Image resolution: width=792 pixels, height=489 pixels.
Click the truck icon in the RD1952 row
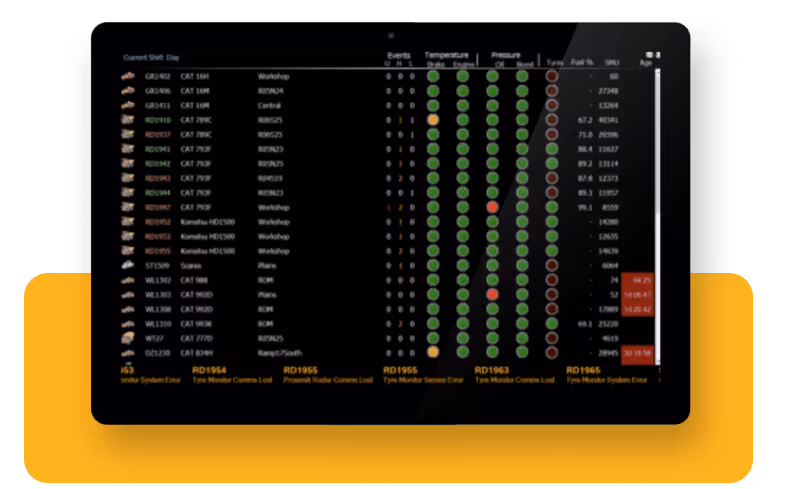coord(128,222)
